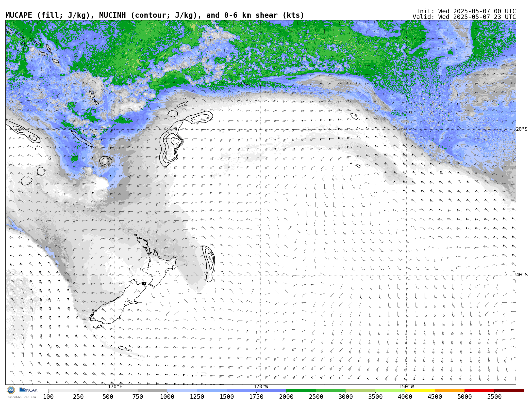Click the colorbar label 3500
Viewport: 532px width, 400px height.
[375, 397]
